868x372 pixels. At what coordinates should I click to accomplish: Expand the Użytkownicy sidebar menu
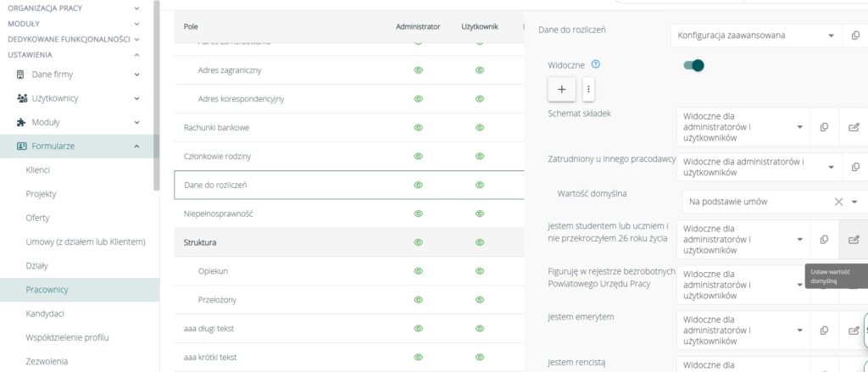[x=136, y=98]
